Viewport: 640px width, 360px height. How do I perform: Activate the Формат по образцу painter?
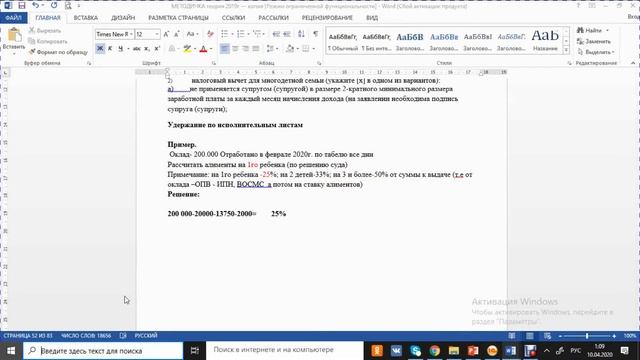click(x=58, y=52)
